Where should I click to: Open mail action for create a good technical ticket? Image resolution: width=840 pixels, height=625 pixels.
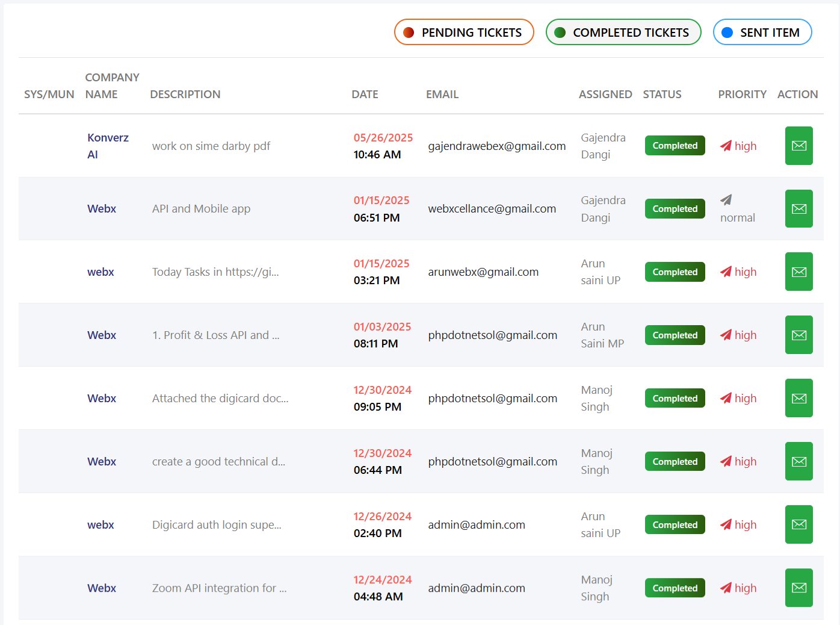pos(798,461)
